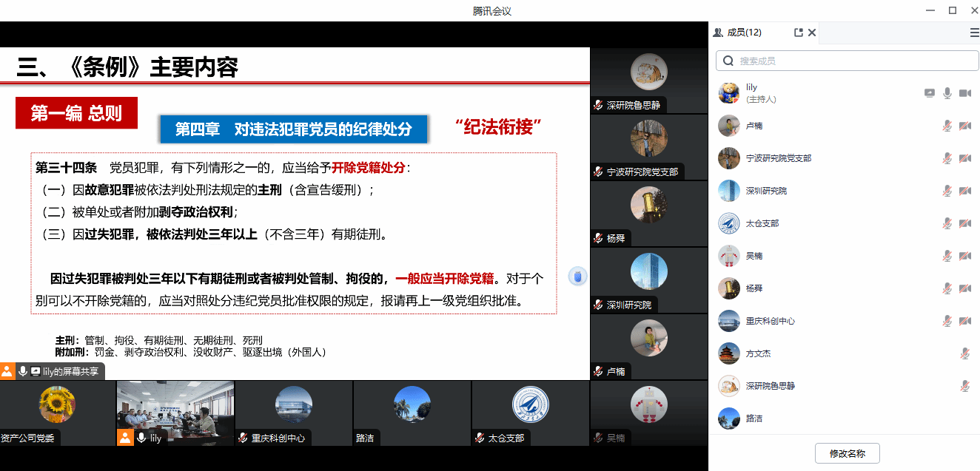Open the members panel hamburger menu
Screen dimensions: 980x471
(x=974, y=33)
